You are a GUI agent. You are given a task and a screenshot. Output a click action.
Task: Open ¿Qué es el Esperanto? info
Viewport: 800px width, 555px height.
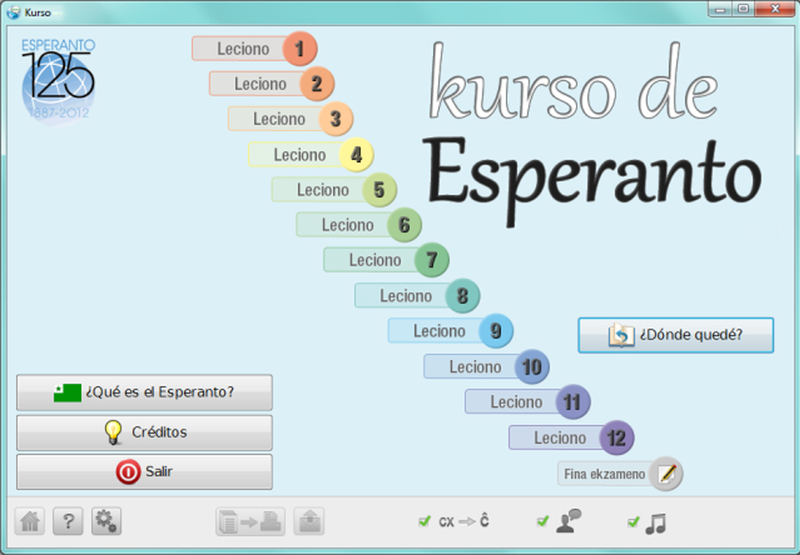(x=144, y=392)
